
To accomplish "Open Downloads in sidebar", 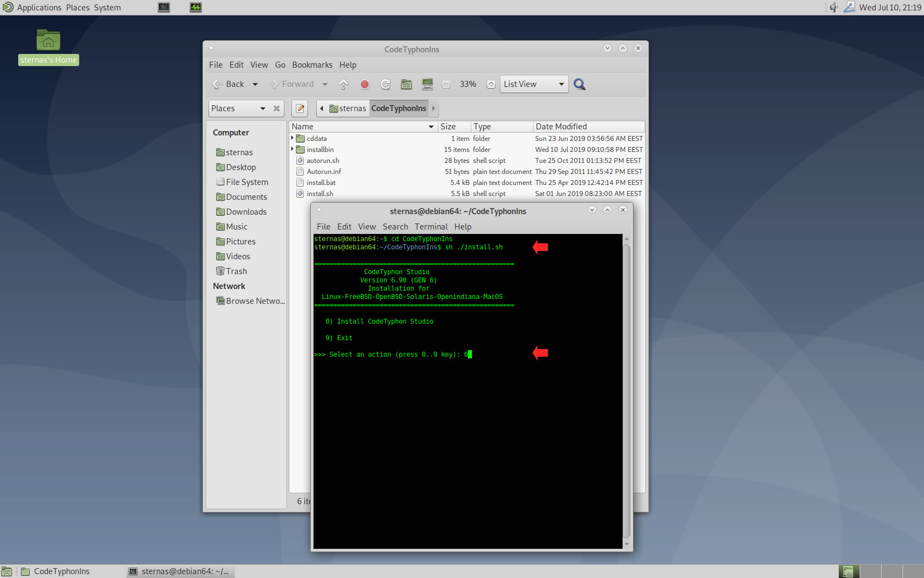I will click(241, 212).
